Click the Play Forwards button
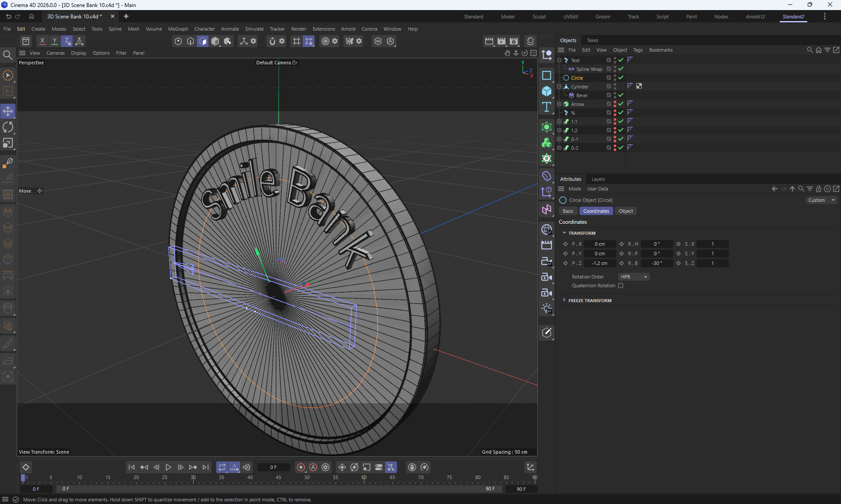841x504 pixels. [x=168, y=467]
